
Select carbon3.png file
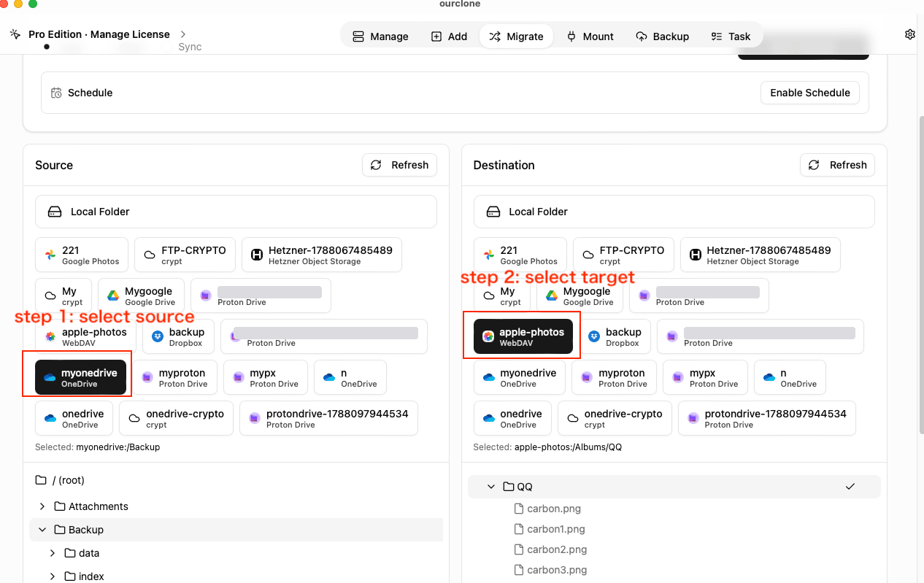coord(557,570)
